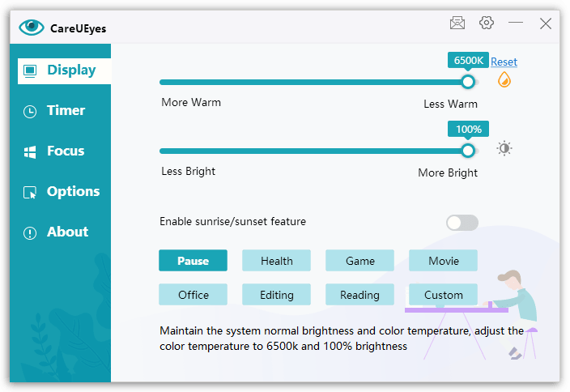Click the monitor icon beside Display
Viewport: 570px width, 392px height.
[30, 70]
